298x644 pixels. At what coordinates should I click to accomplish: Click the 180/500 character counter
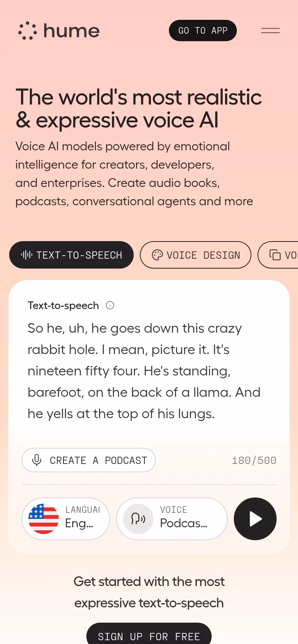(254, 460)
